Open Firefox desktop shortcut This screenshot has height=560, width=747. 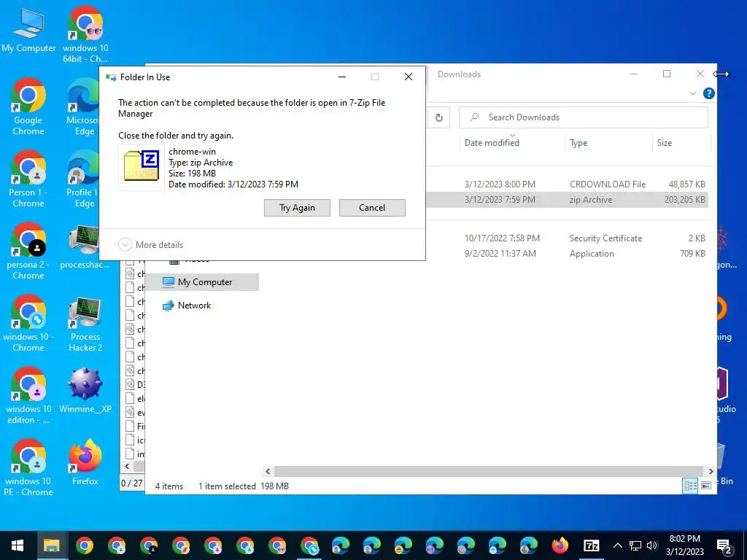(x=85, y=463)
